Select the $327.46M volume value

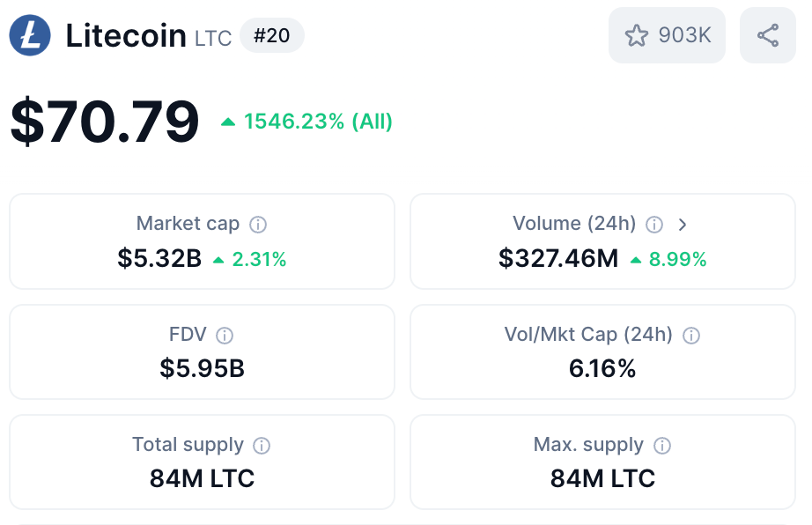pyautogui.click(x=558, y=258)
